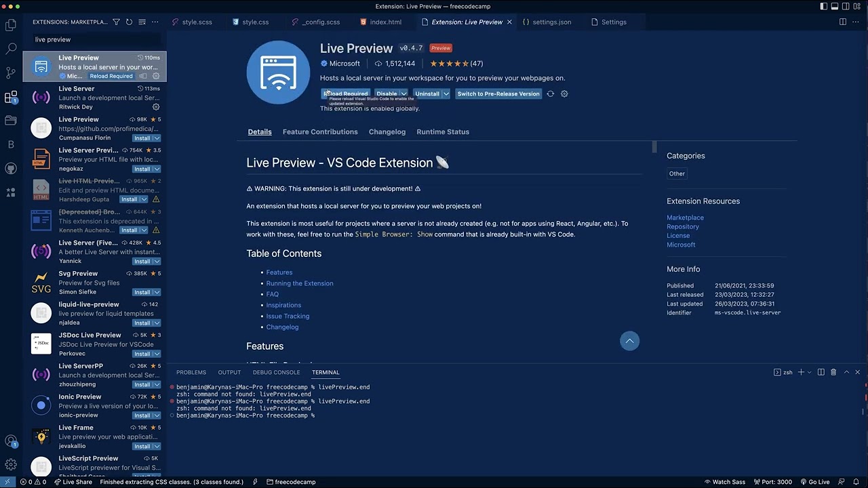Open the Changelog tab
Image resolution: width=868 pixels, height=488 pixels.
click(x=387, y=131)
